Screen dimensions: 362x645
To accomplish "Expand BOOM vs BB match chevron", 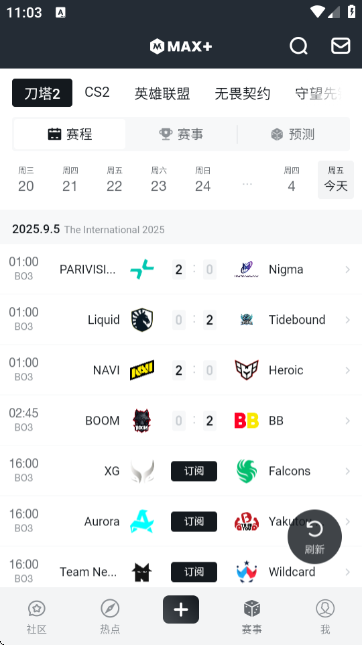I will pyautogui.click(x=348, y=420).
